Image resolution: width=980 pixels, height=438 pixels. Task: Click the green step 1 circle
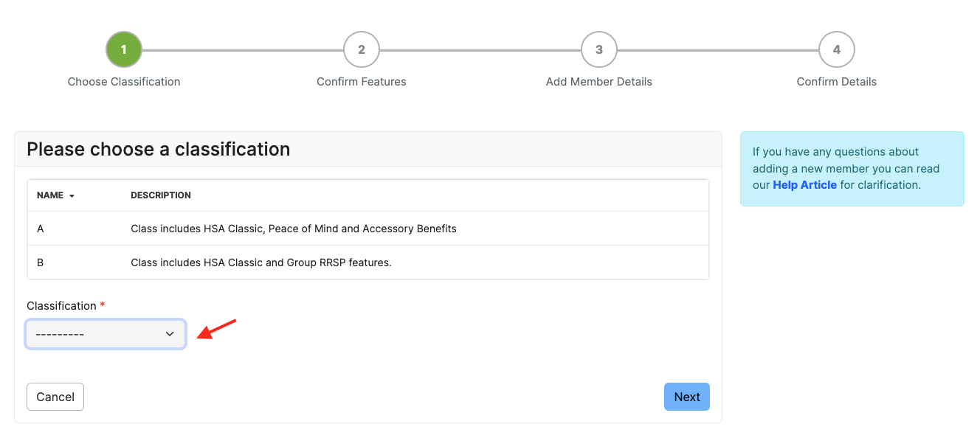(124, 49)
